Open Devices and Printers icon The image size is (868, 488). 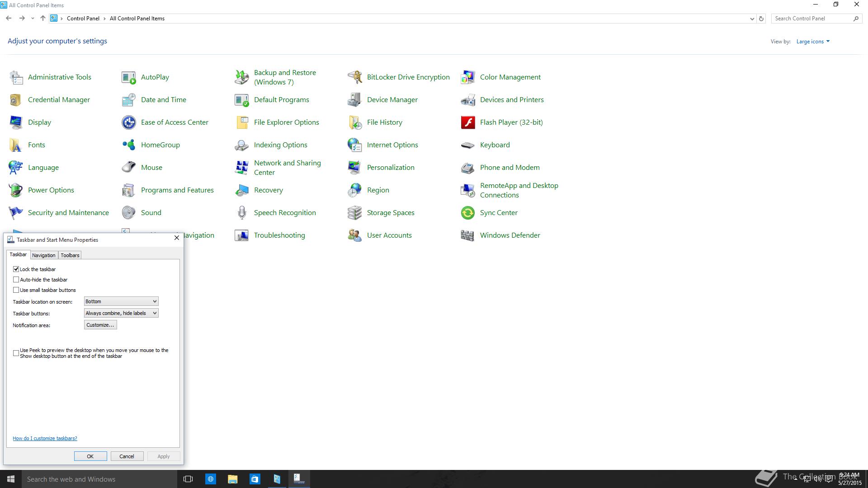click(x=468, y=100)
